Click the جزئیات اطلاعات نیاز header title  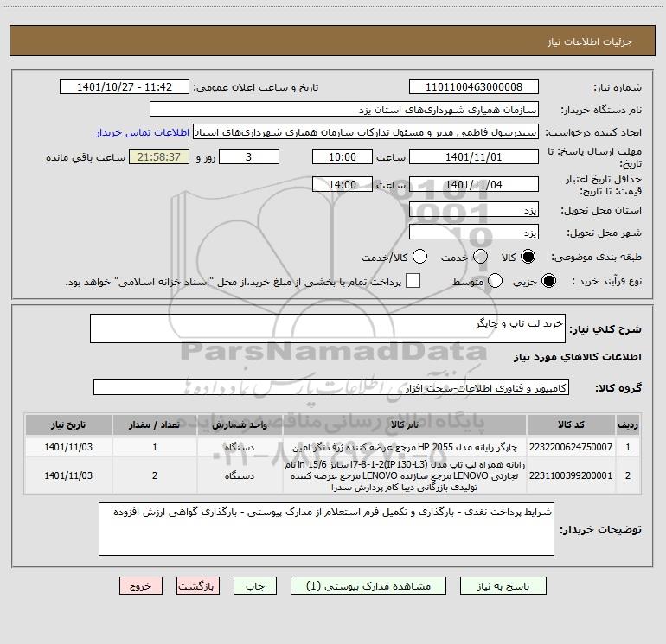pyautogui.click(x=590, y=41)
